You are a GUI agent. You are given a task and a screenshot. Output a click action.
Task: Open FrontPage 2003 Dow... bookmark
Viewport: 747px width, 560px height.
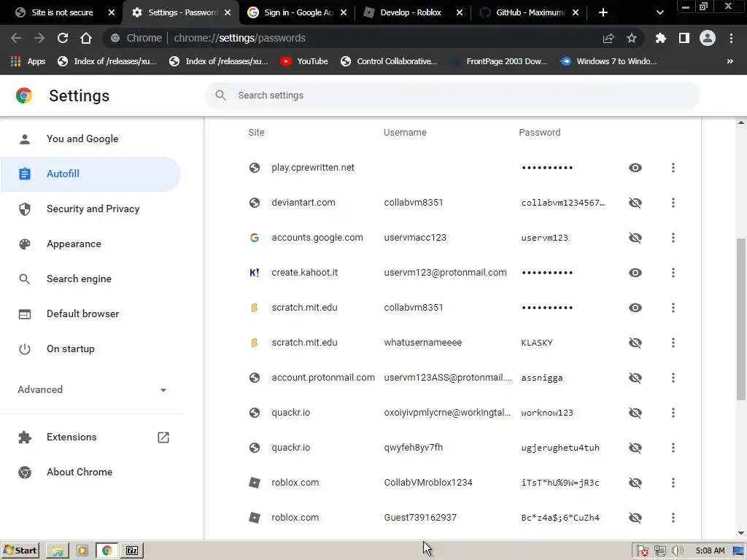pyautogui.click(x=499, y=61)
